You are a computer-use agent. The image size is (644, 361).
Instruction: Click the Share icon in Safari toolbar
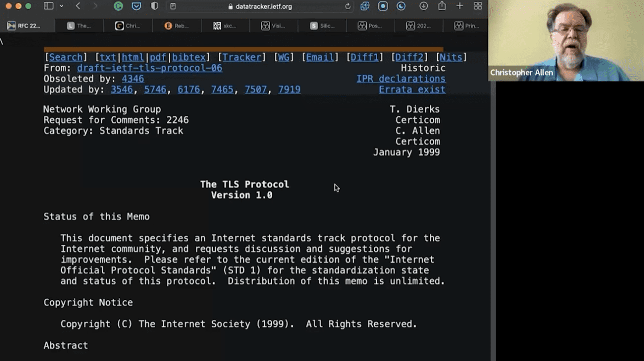click(442, 6)
